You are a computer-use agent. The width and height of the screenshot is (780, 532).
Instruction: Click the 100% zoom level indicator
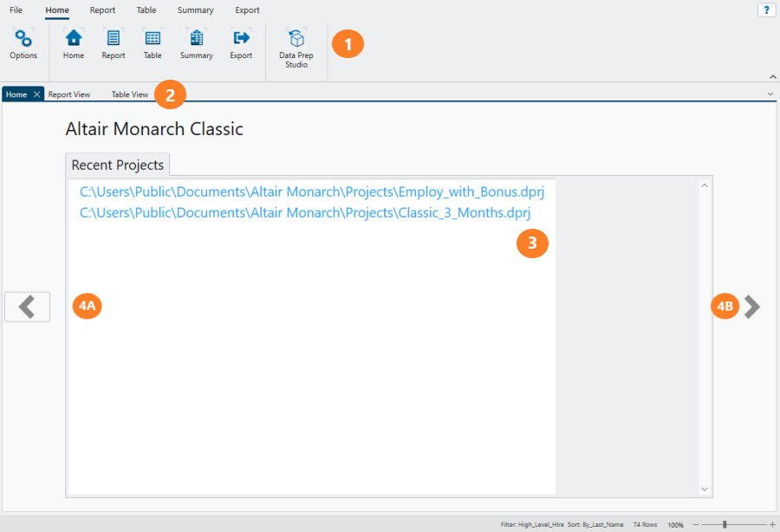tap(675, 524)
